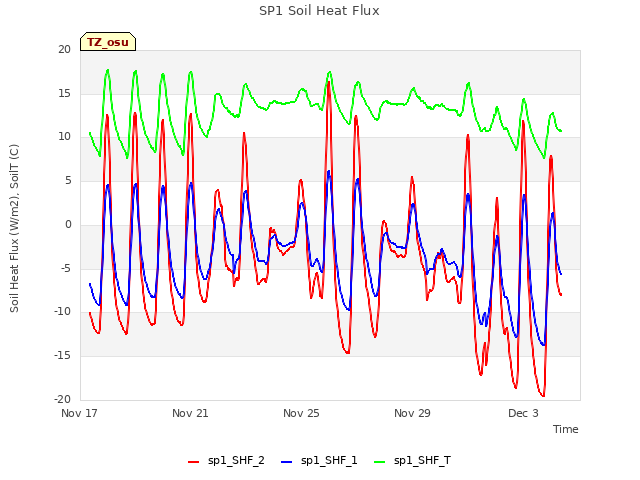Click the y-axis value -10

coord(62,312)
